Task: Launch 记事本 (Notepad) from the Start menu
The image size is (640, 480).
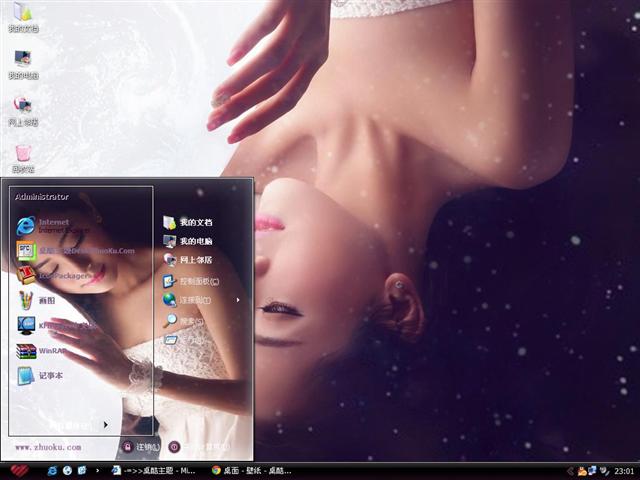Action: (40, 376)
